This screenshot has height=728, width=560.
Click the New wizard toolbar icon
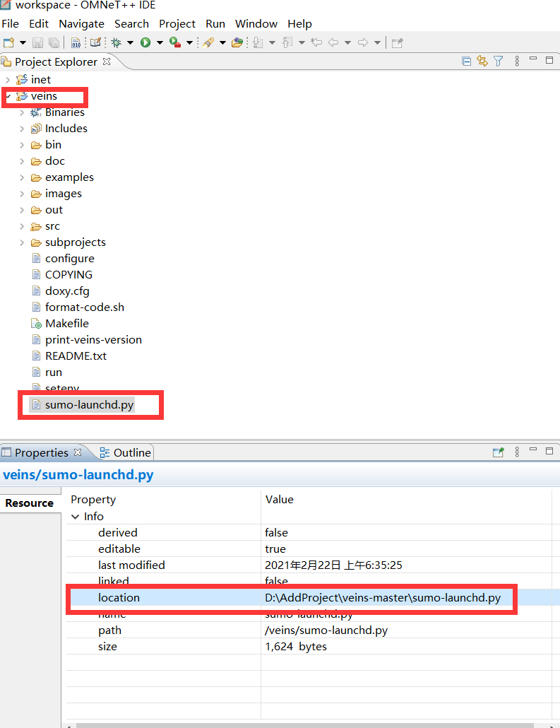click(x=8, y=42)
